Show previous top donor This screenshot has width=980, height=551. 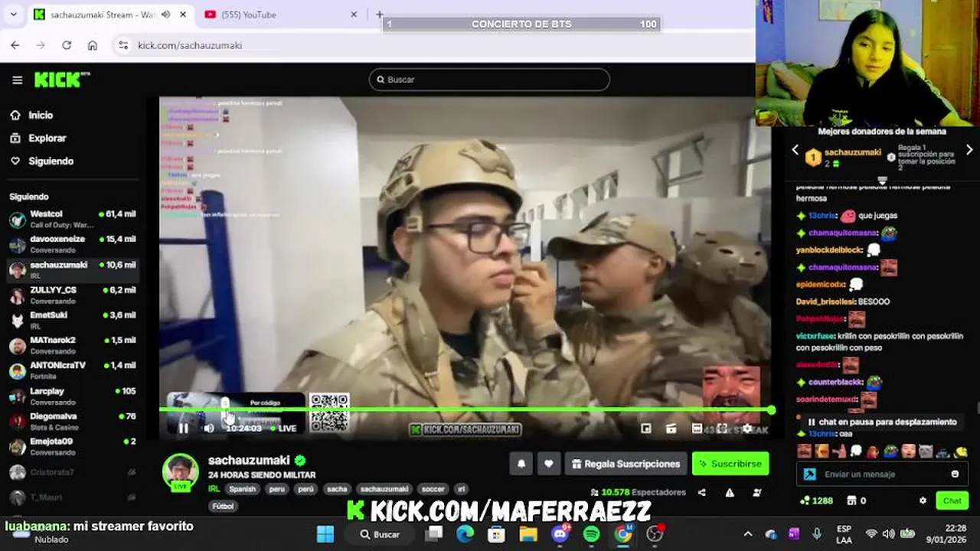[795, 150]
